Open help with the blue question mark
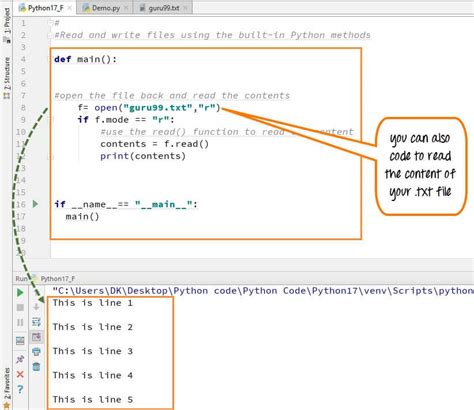Viewport: 474px width, 410px height. 20,389
